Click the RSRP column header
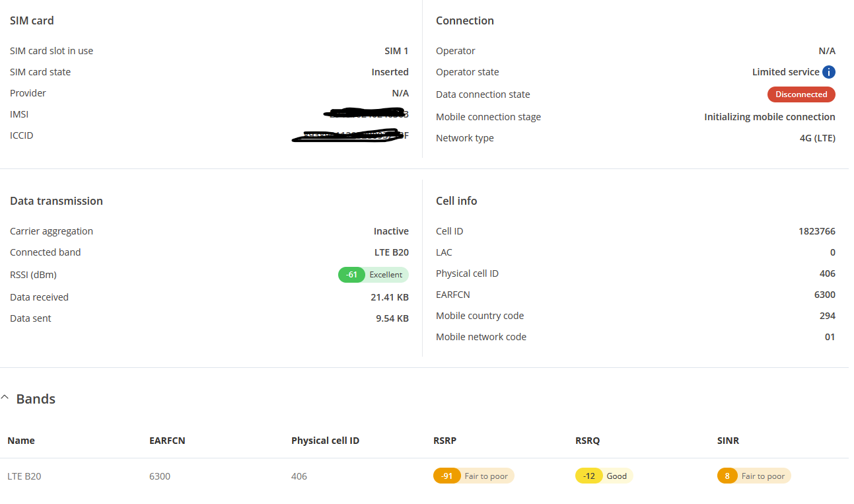This screenshot has height=504, width=854. click(445, 441)
